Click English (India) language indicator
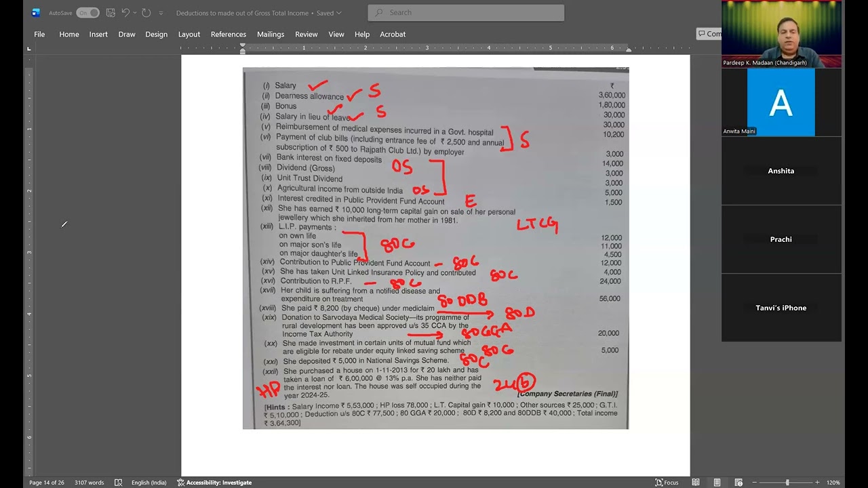 [x=149, y=483]
